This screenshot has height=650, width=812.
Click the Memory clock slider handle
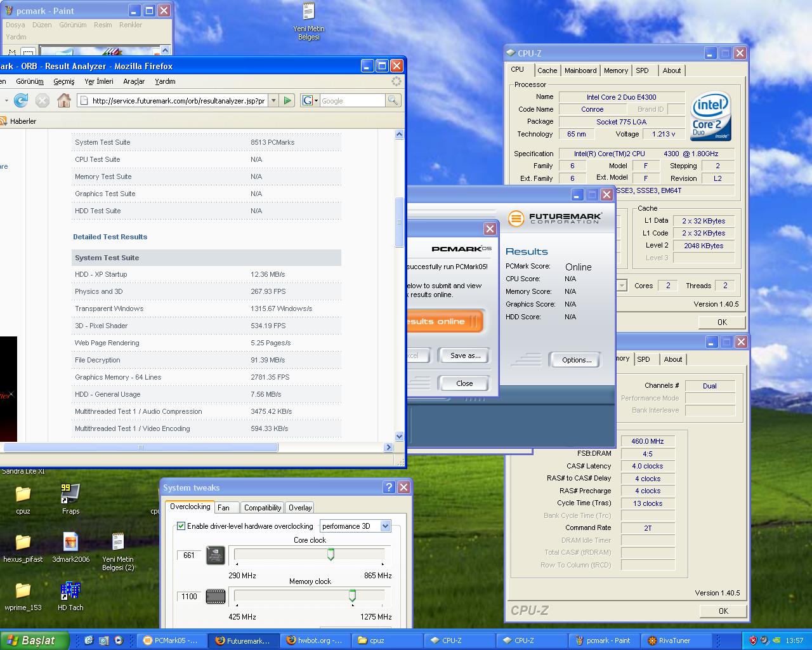coord(352,595)
